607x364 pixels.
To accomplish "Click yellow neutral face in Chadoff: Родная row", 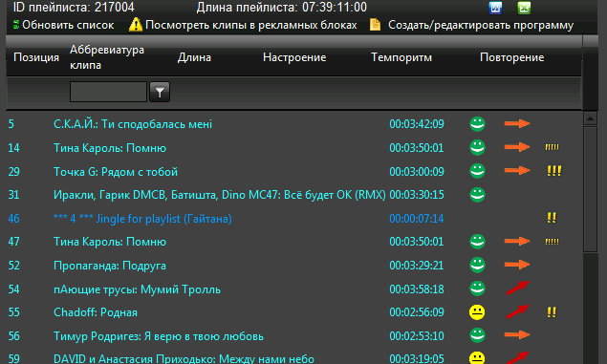I will [x=477, y=312].
